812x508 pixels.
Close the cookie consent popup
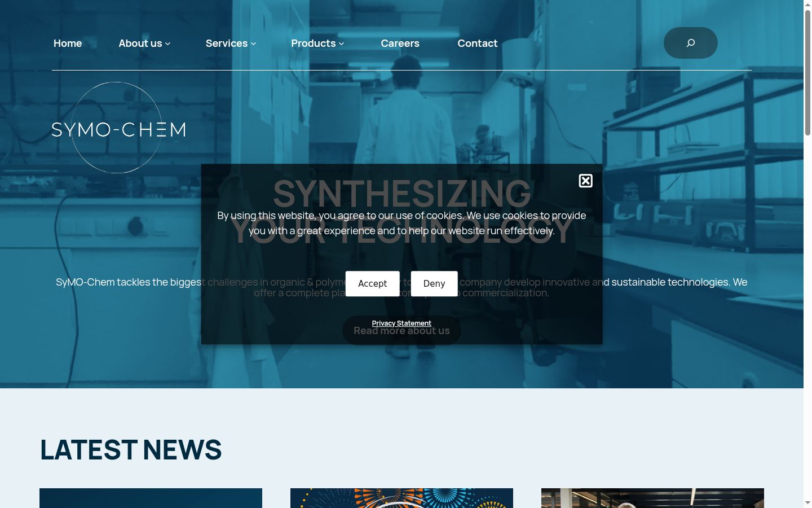tap(586, 181)
